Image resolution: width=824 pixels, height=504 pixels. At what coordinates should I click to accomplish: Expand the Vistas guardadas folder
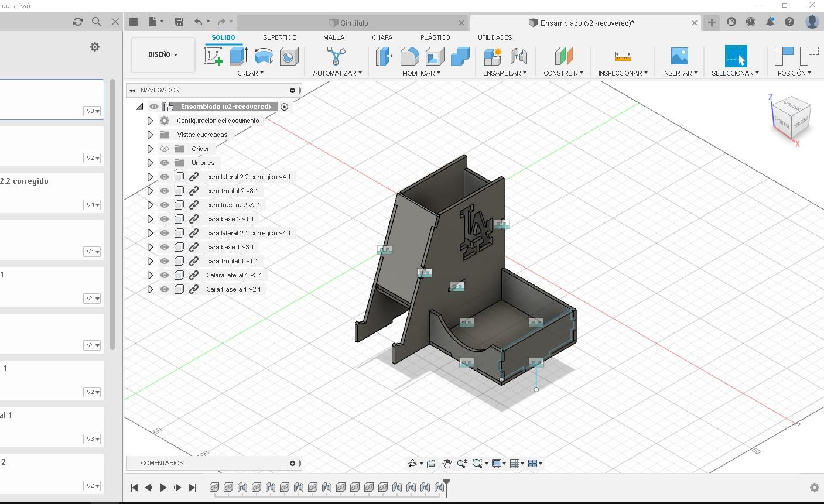point(150,135)
